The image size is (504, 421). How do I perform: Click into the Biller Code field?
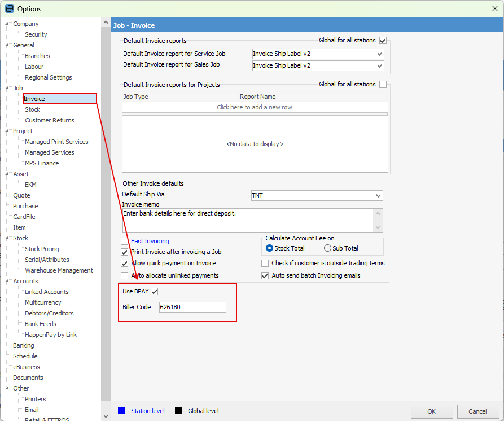[x=192, y=307]
